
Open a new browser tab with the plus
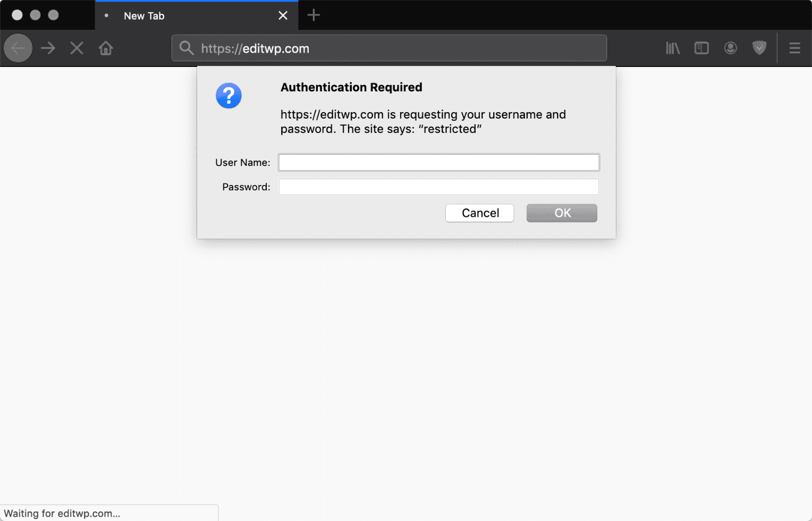[x=313, y=15]
